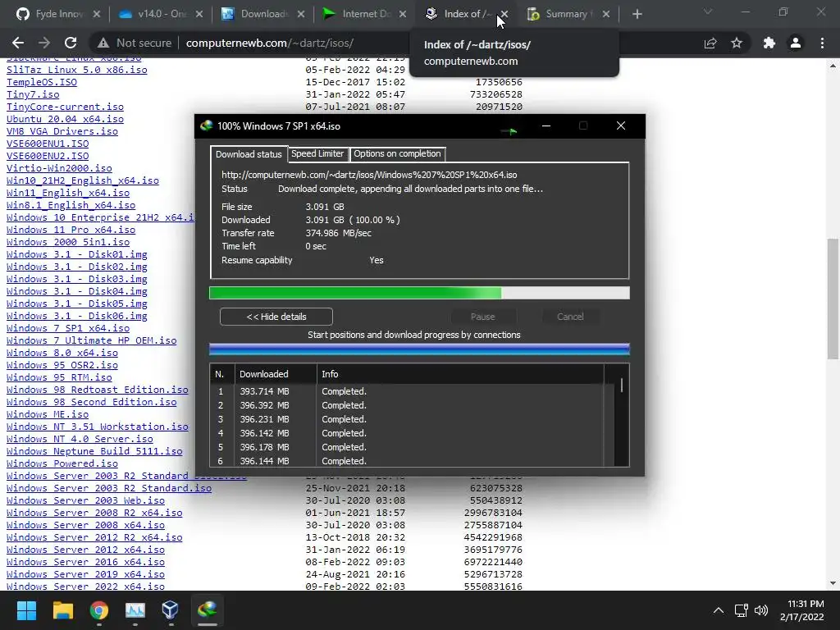Select Options on completion tab
The image size is (840, 630).
click(x=397, y=153)
